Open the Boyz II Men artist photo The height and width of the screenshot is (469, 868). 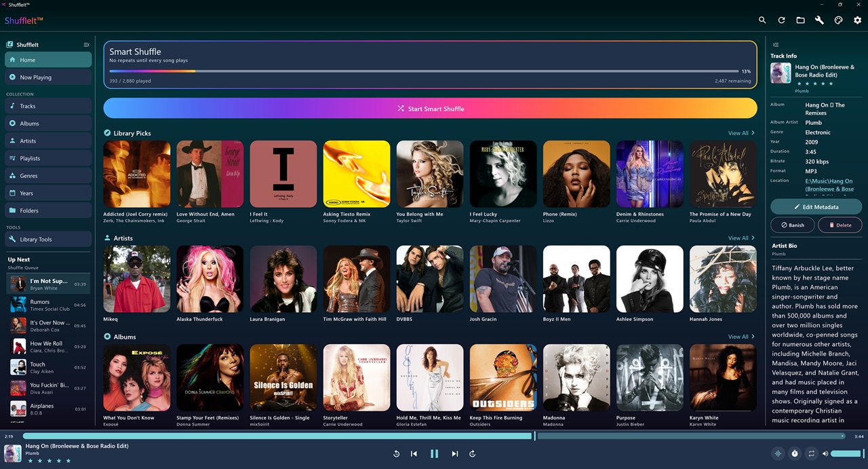click(x=576, y=279)
